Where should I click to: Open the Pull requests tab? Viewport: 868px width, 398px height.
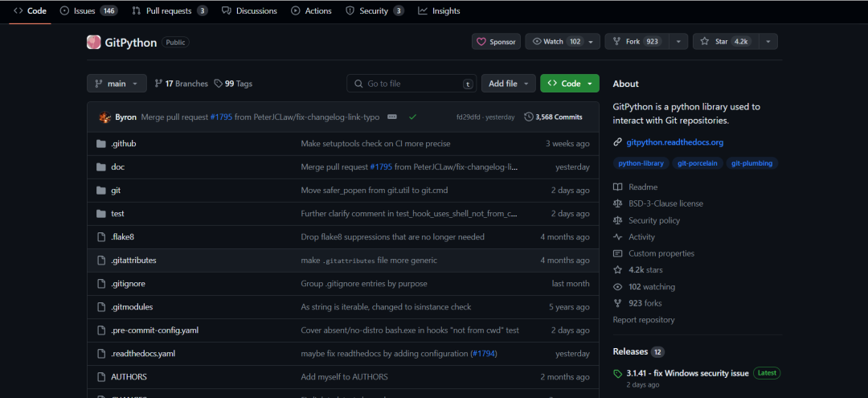click(170, 11)
